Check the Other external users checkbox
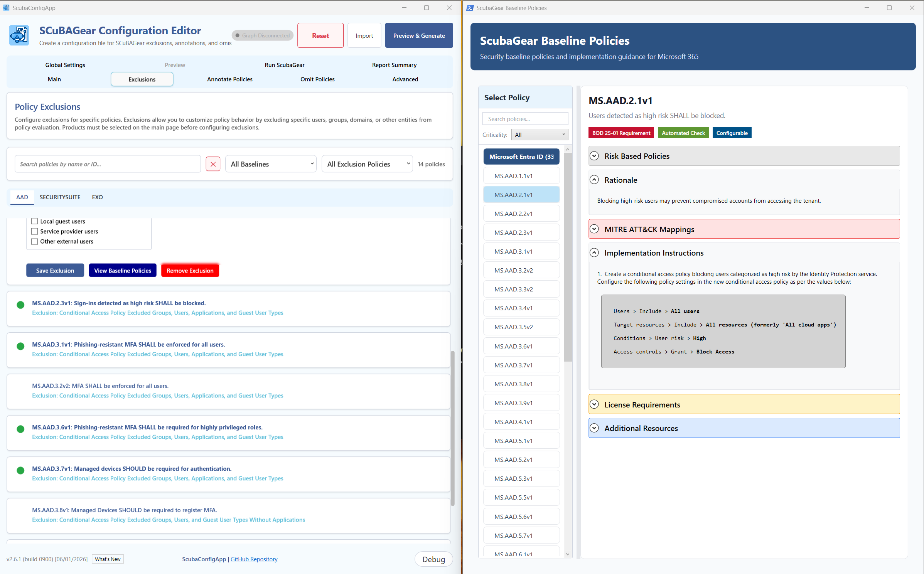 [x=34, y=241]
